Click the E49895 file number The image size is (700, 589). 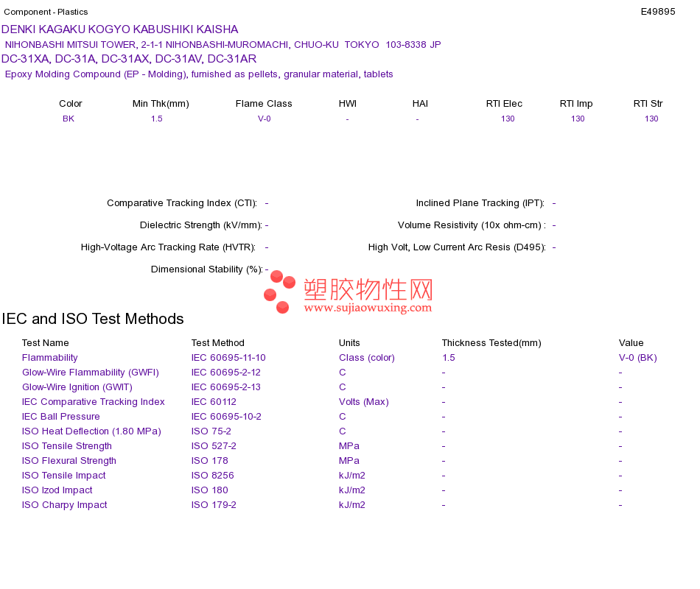tap(657, 12)
